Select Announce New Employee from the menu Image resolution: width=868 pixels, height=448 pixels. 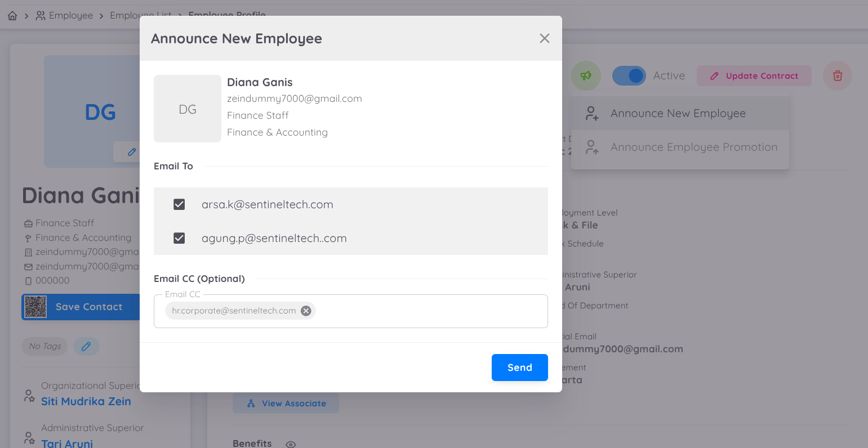pos(678,113)
